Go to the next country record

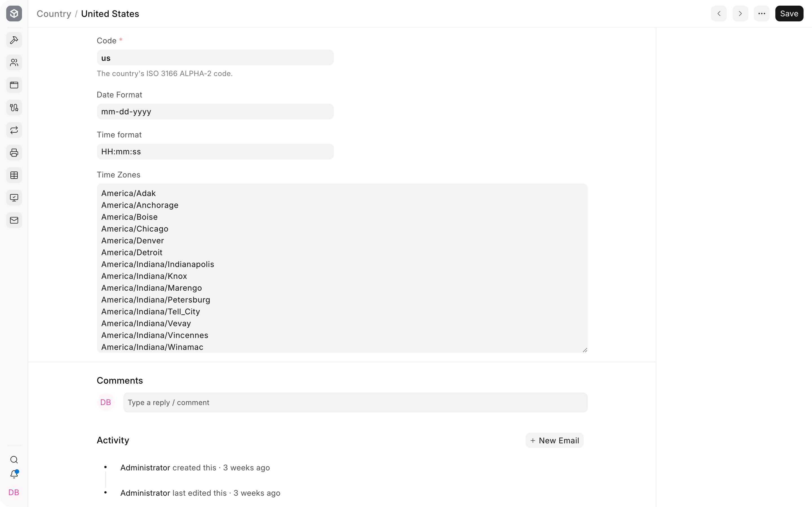pos(740,14)
